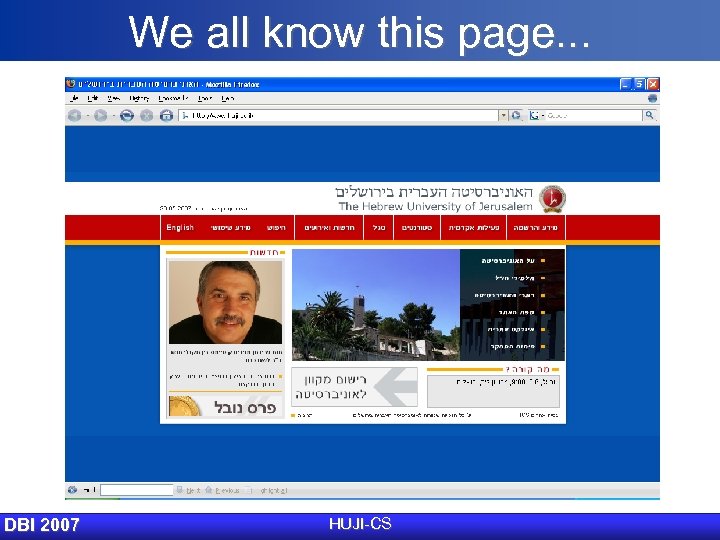Click the חיפוש navigation item
Image resolution: width=720 pixels, height=540 pixels.
click(276, 228)
